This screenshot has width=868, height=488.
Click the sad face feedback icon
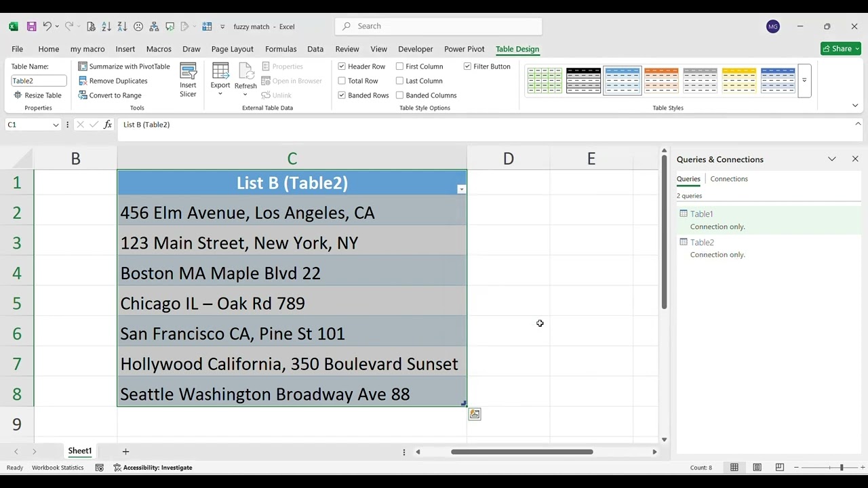[x=138, y=26]
